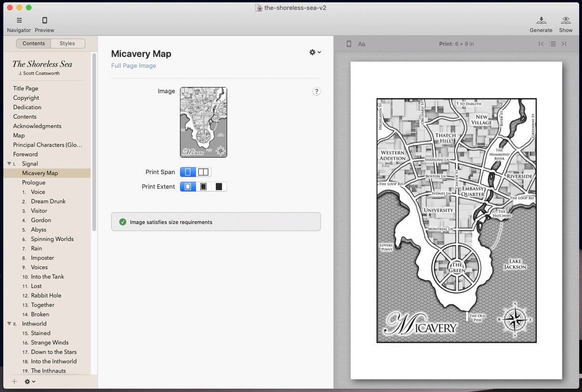Open chapter 17 Down to the Stars
582x392 pixels.
coord(54,352)
